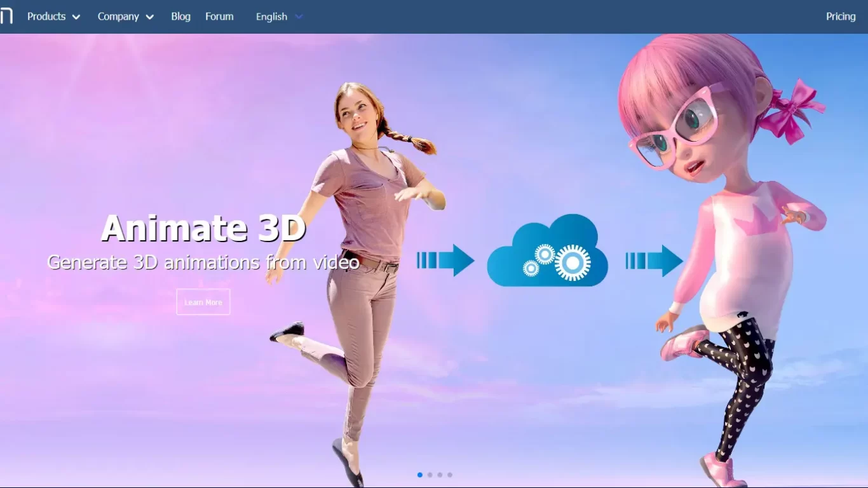Click the active first carousel dot
This screenshot has width=868, height=488.
point(419,474)
